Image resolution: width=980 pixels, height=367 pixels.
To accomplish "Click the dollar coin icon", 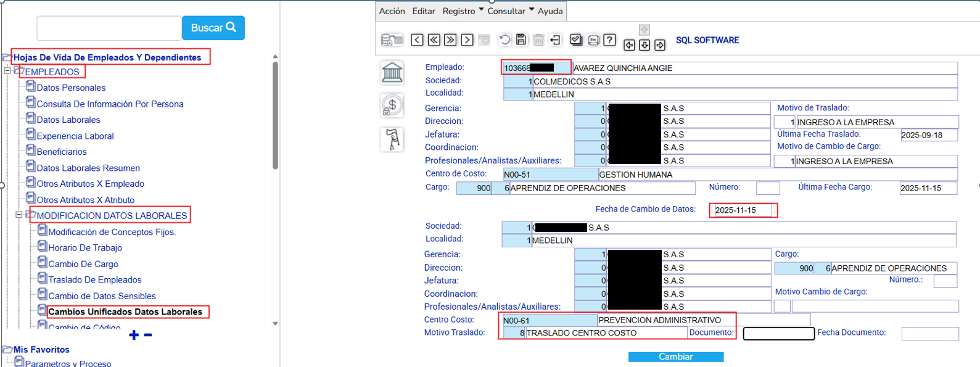I will (x=392, y=105).
